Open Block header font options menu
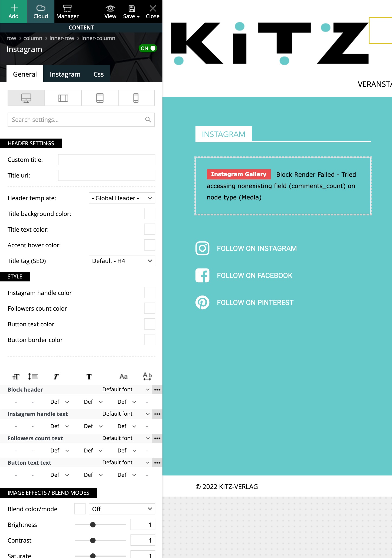The image size is (392, 558). [x=157, y=390]
